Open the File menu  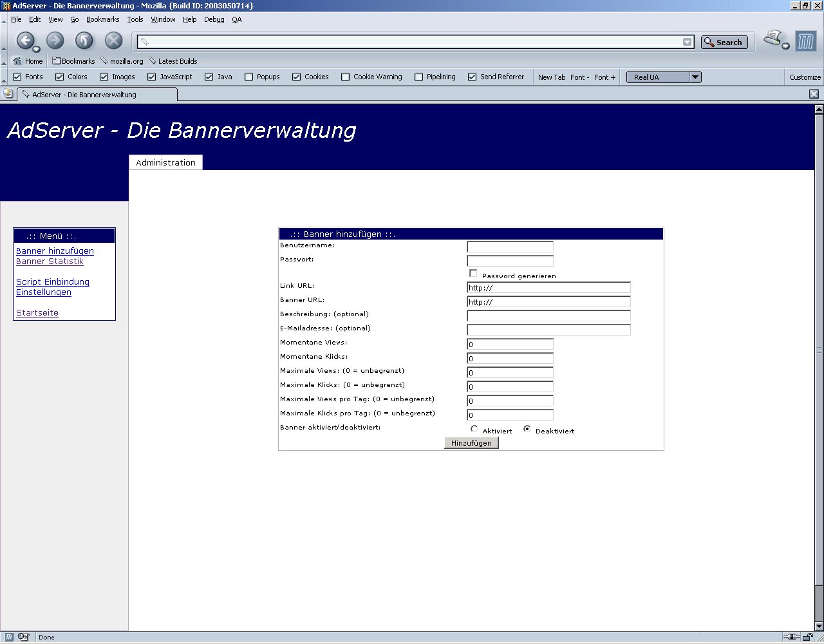pyautogui.click(x=16, y=19)
